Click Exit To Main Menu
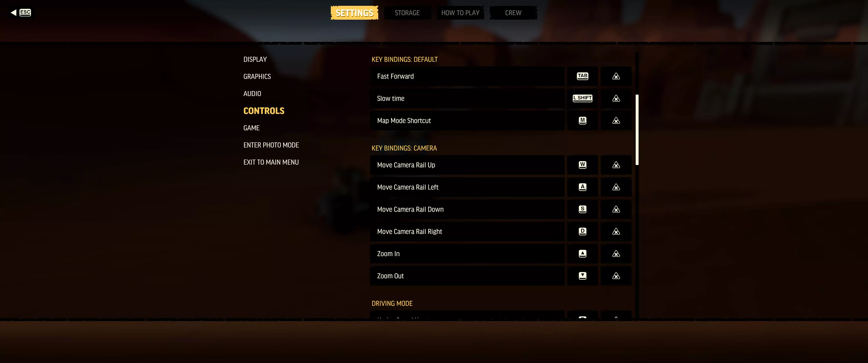 (x=271, y=162)
